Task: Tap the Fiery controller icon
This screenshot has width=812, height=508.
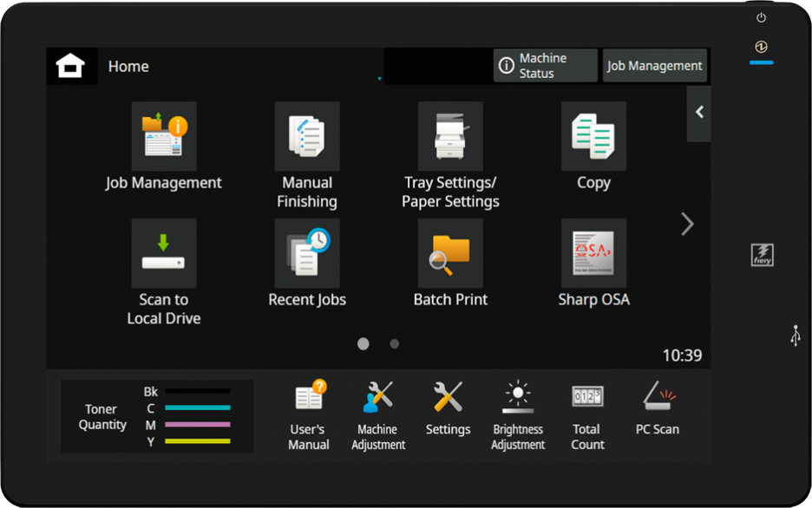Action: 762,255
